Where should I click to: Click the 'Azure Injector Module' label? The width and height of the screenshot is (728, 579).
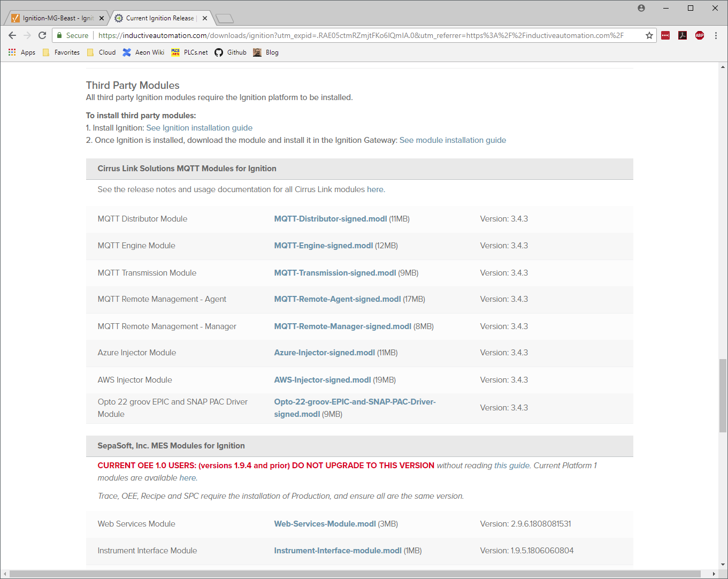tap(137, 353)
